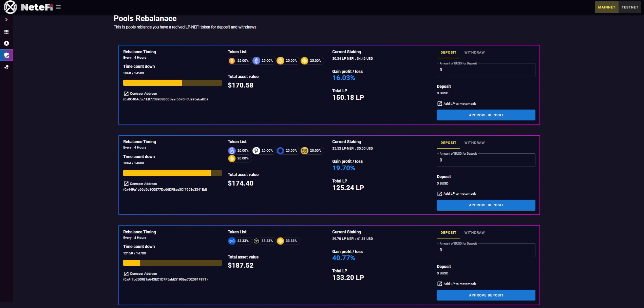Switch network to MAINNET
This screenshot has height=308, width=644.
[x=606, y=7]
